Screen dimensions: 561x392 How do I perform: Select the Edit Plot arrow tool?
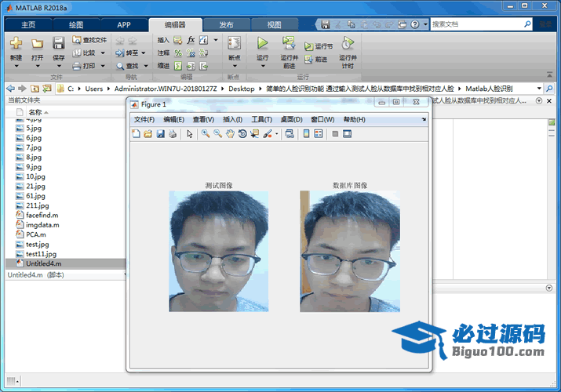[x=190, y=133]
